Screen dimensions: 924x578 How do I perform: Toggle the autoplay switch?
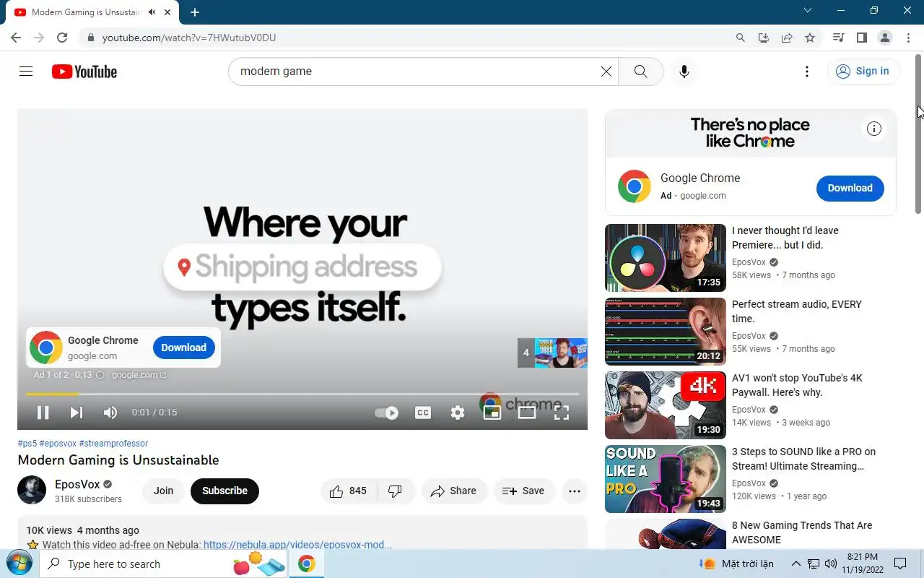tap(387, 413)
